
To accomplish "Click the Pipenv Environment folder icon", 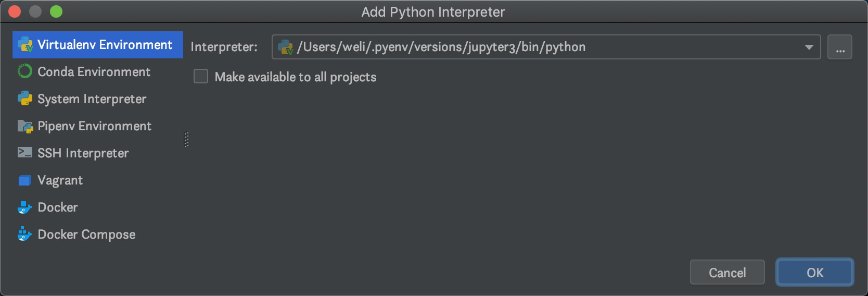I will (25, 126).
